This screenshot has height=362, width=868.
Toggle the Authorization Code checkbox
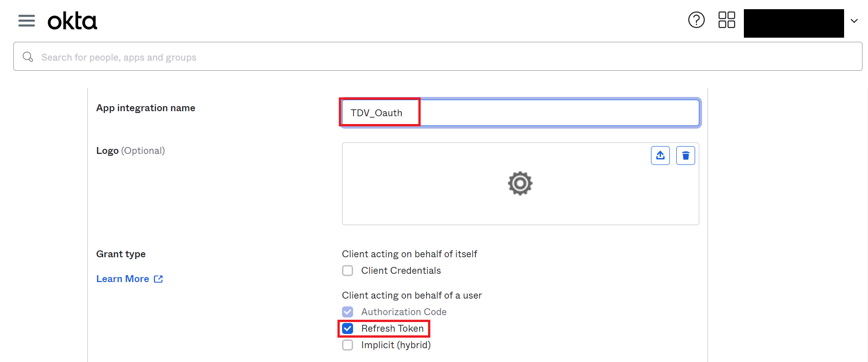[x=348, y=312]
